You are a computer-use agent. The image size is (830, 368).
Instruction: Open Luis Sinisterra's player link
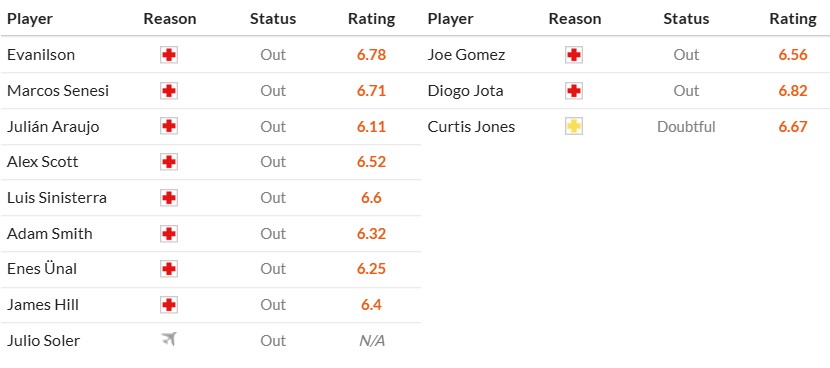point(57,198)
